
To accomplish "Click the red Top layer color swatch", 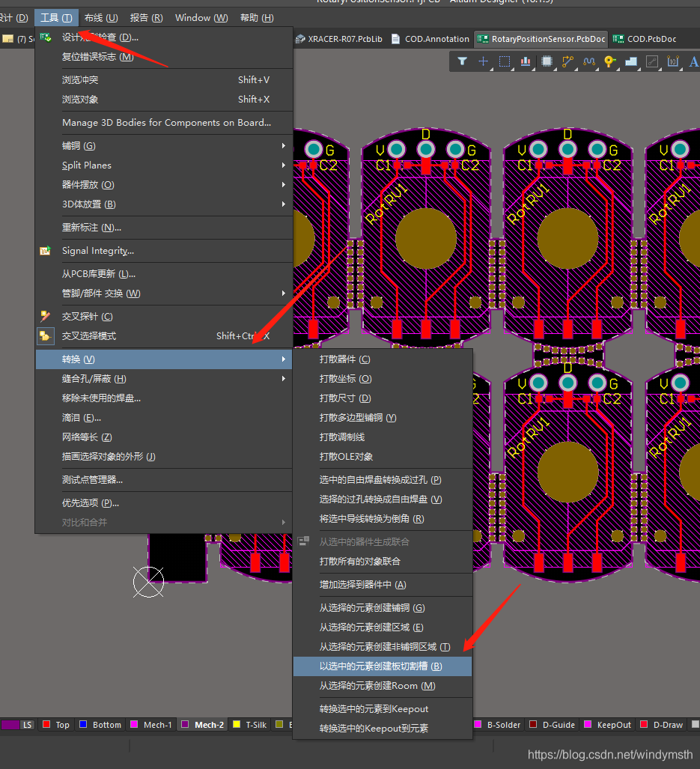I will [46, 724].
